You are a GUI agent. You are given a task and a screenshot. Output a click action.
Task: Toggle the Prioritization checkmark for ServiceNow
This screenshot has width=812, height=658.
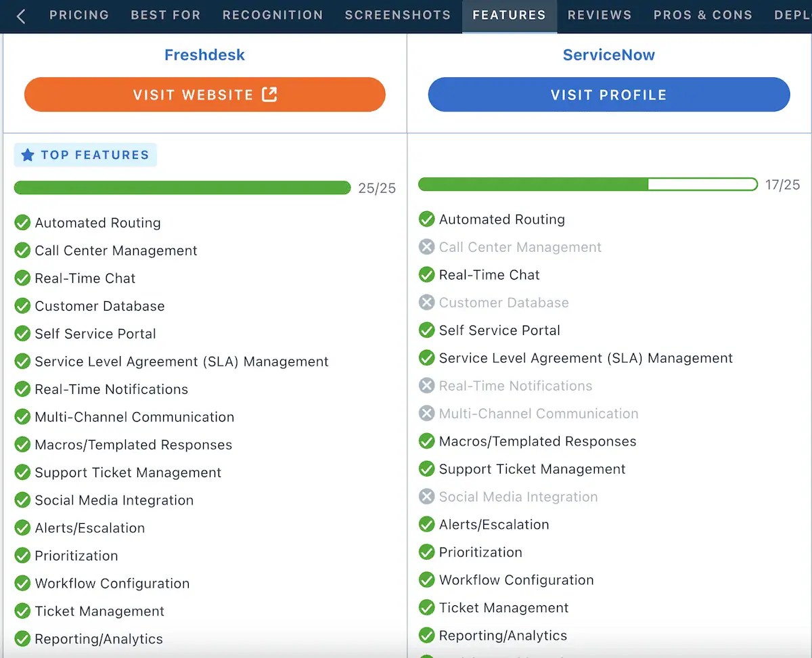coord(426,552)
